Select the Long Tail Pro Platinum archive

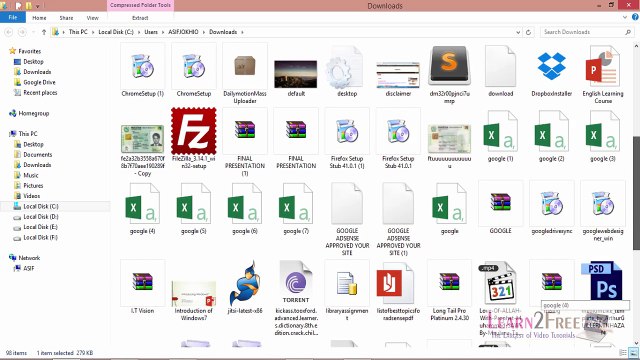(449, 283)
